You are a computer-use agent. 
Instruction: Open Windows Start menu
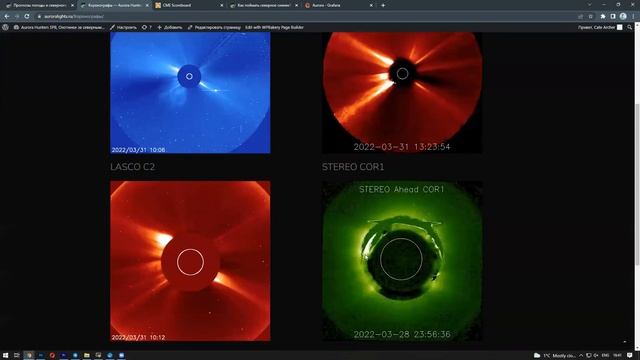pyautogui.click(x=6, y=356)
